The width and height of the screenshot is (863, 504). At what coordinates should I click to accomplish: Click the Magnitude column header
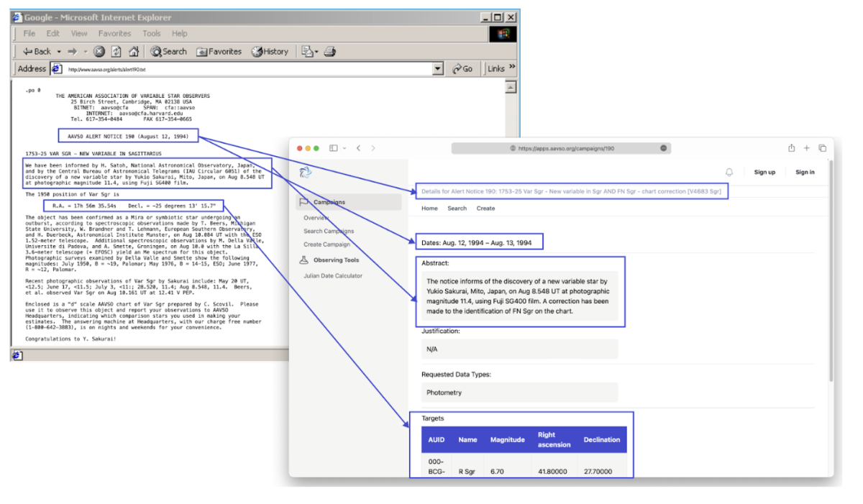508,440
